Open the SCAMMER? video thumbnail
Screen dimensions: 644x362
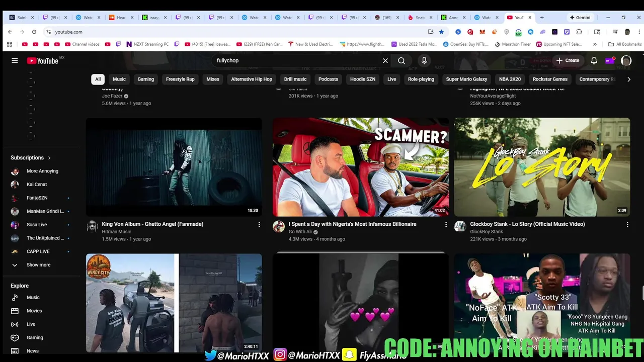(x=361, y=167)
